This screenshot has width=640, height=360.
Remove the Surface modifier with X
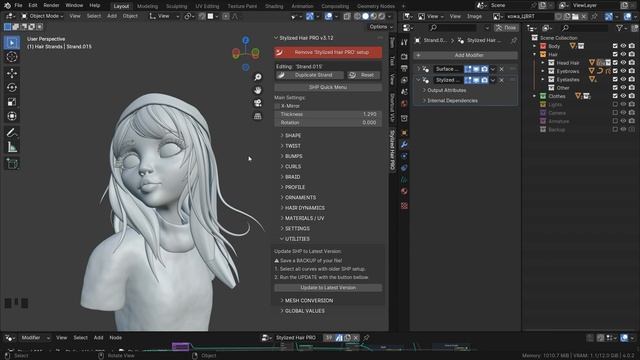tap(502, 69)
